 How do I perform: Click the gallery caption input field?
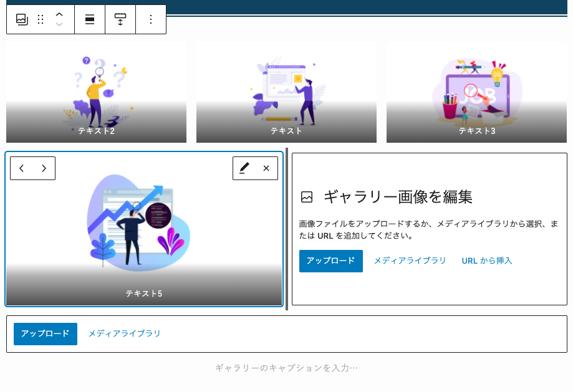(x=287, y=368)
